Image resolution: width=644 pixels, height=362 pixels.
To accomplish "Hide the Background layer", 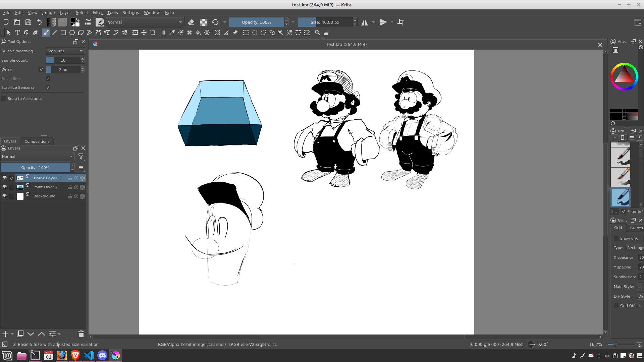I will 4,196.
